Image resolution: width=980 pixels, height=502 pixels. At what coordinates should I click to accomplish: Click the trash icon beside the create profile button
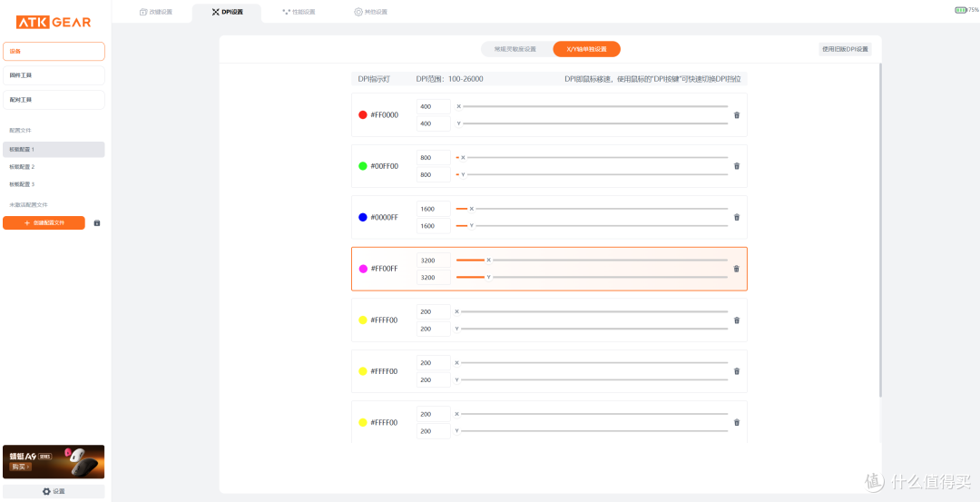(x=97, y=223)
